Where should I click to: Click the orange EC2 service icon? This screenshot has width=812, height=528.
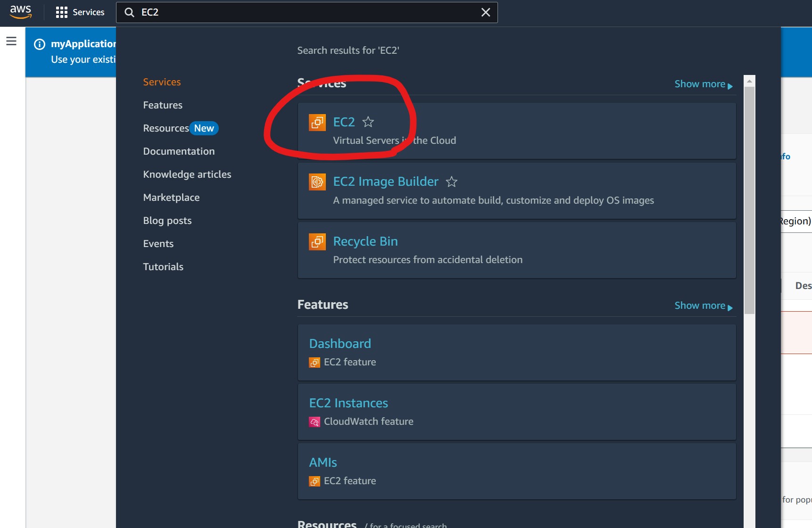coord(317,122)
